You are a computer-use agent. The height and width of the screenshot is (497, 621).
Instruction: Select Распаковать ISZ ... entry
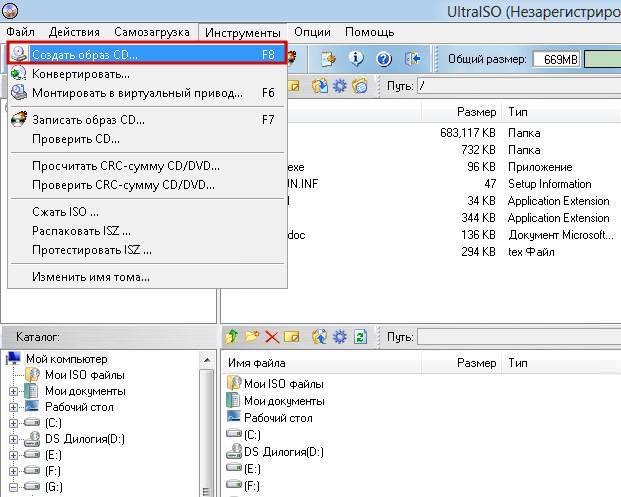click(147, 231)
